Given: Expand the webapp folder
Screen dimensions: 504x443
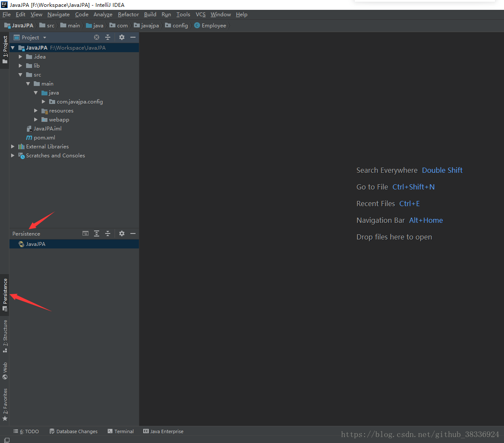Looking at the screenshot, I should 35,120.
